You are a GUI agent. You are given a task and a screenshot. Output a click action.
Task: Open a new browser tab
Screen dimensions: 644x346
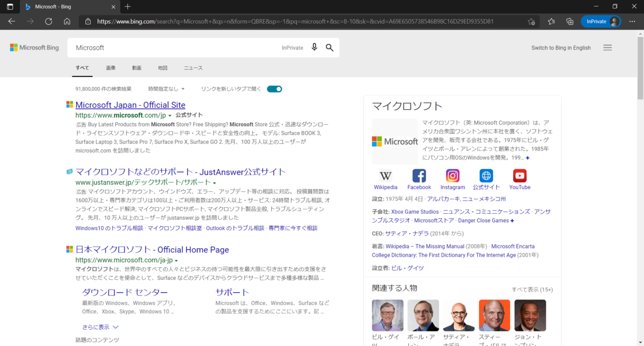[x=128, y=6]
